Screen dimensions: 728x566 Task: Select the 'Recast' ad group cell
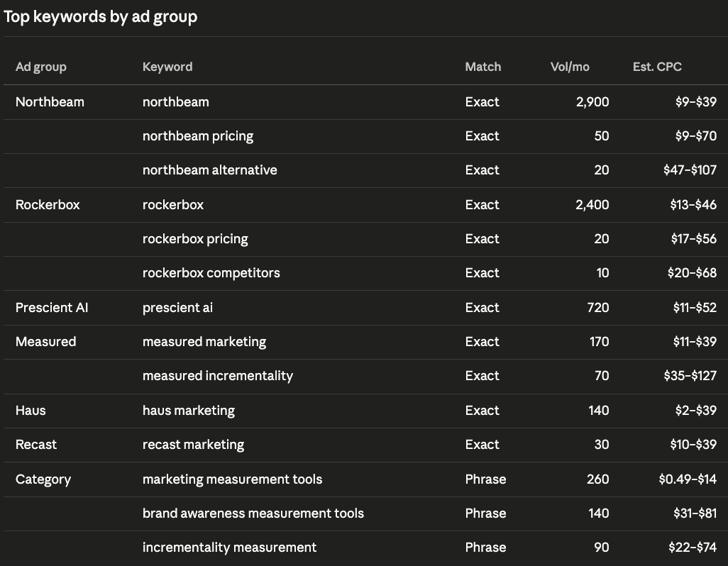[x=35, y=445]
